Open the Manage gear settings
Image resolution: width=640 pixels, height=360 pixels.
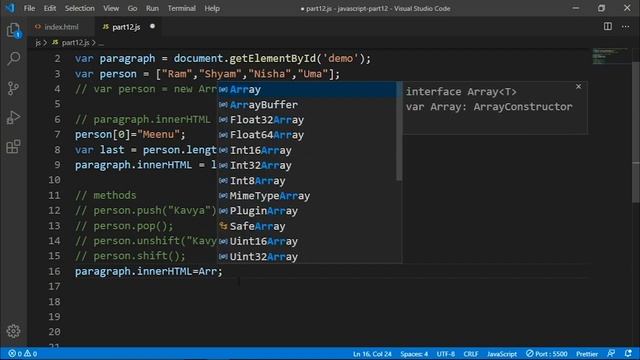pos(13,331)
